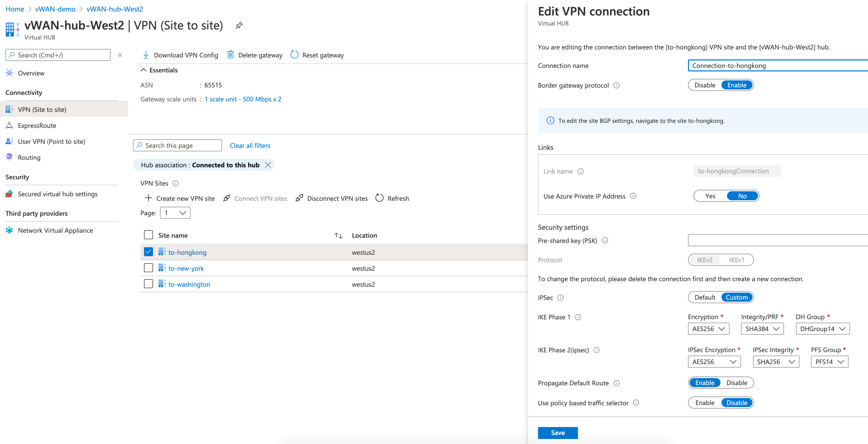The width and height of the screenshot is (868, 444).
Task: Uncheck the to-hongkong site checkbox
Action: [x=148, y=252]
